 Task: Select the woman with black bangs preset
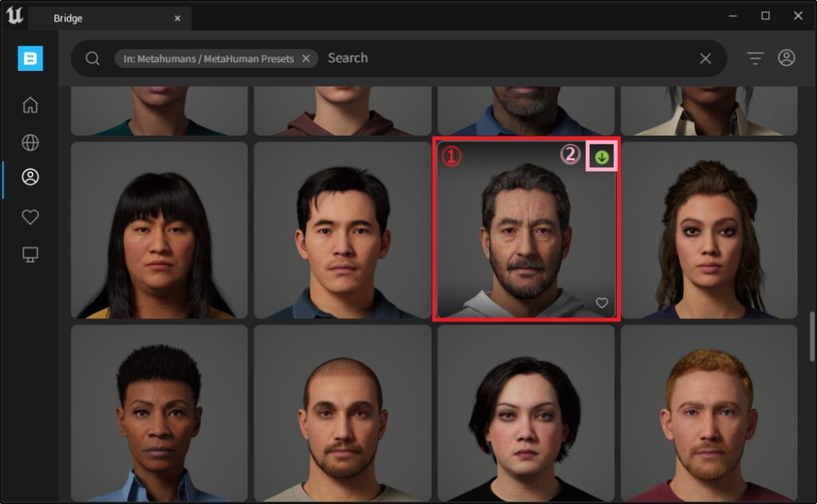pos(160,230)
